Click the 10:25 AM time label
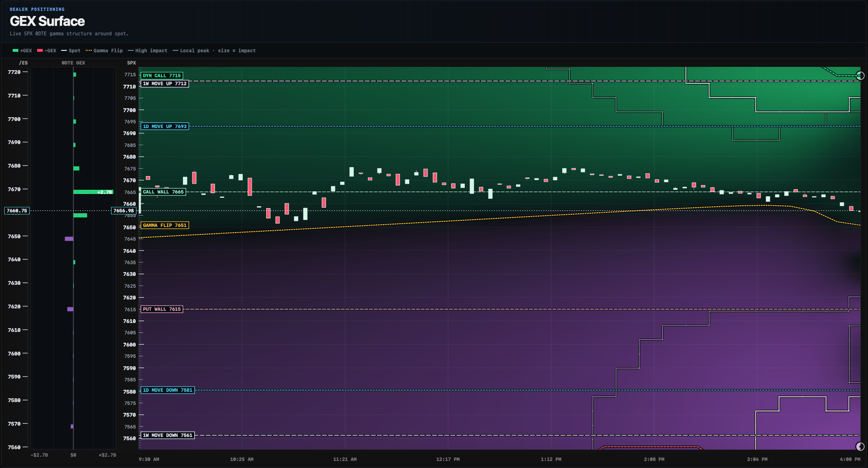This screenshot has height=468, width=868. coord(242,459)
